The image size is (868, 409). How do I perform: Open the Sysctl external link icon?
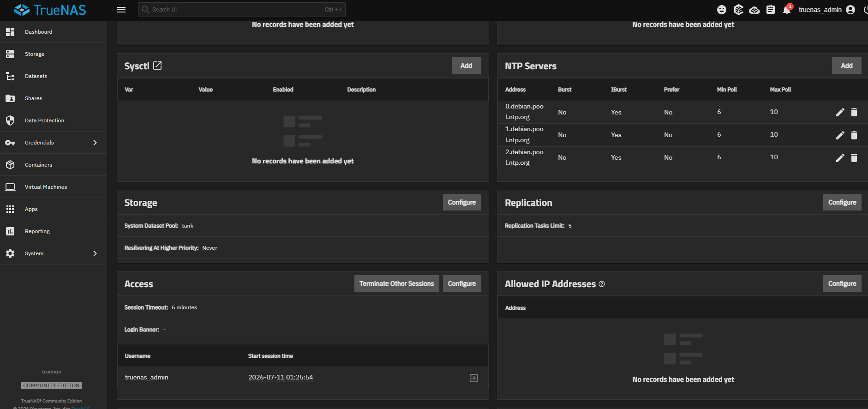157,66
